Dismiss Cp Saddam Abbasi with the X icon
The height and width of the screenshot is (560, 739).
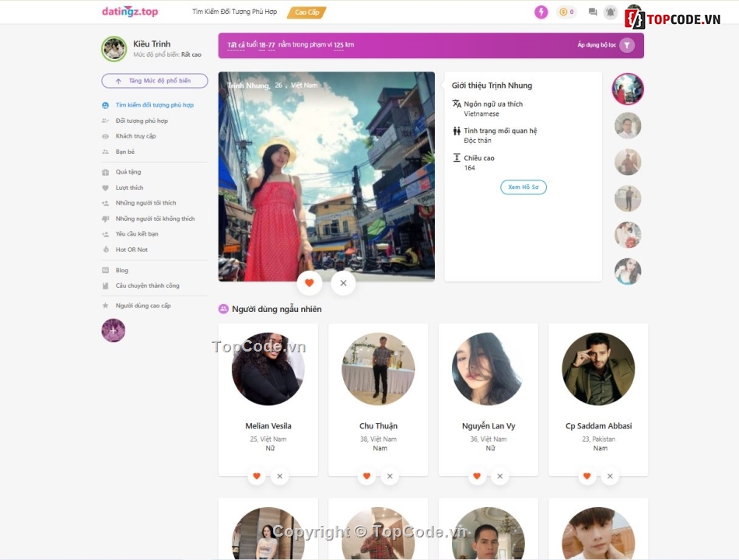coord(610,476)
